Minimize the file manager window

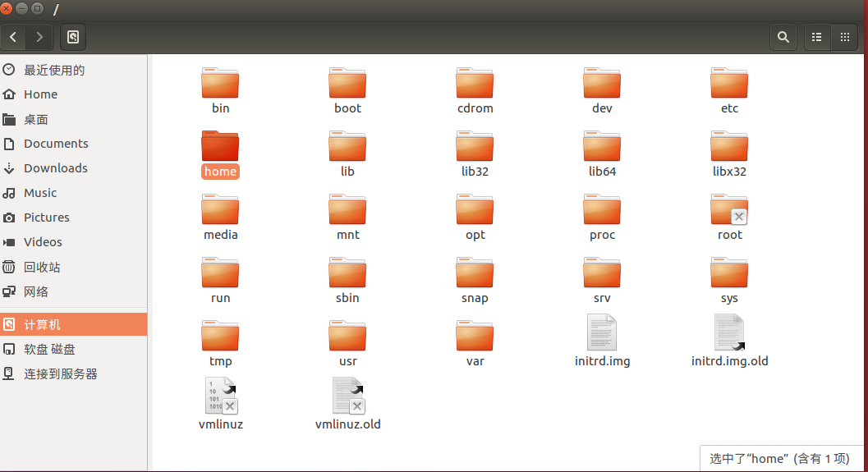pyautogui.click(x=21, y=8)
